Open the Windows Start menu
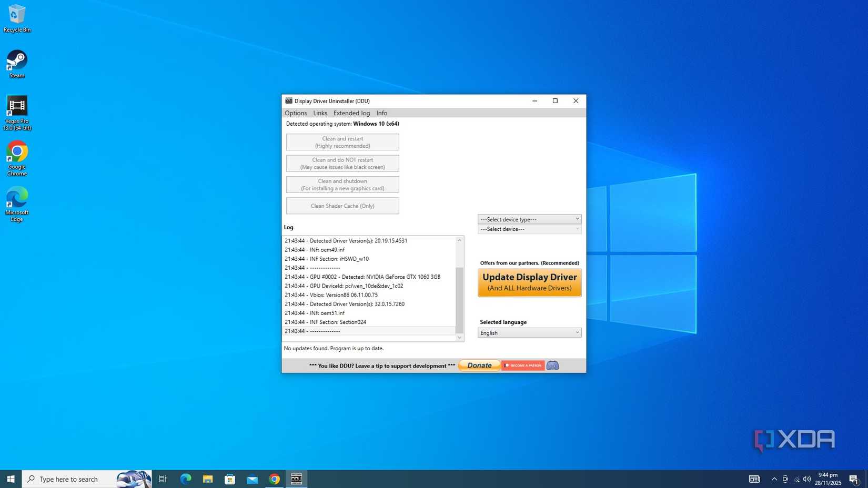868x488 pixels. [x=11, y=479]
